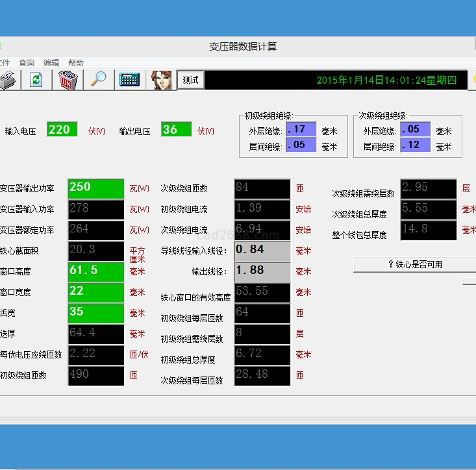This screenshot has height=470, width=476.
Task: Click the character portrait icon
Action: coord(160,80)
